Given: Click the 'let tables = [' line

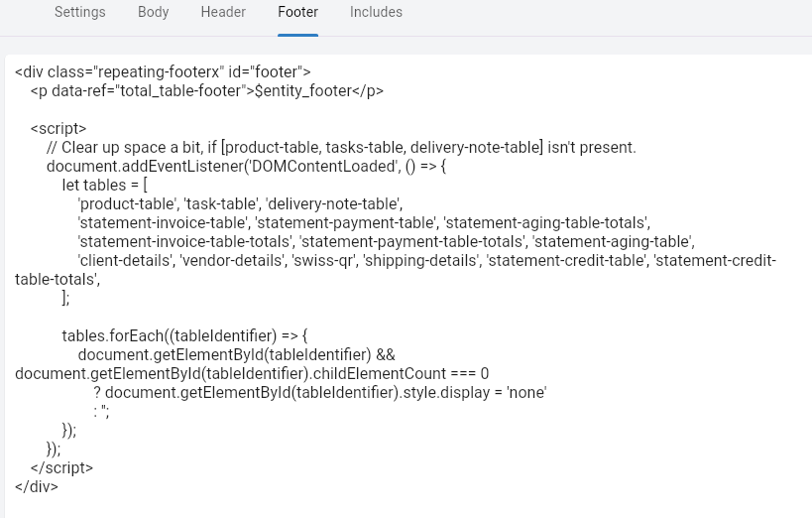Looking at the screenshot, I should [104, 186].
